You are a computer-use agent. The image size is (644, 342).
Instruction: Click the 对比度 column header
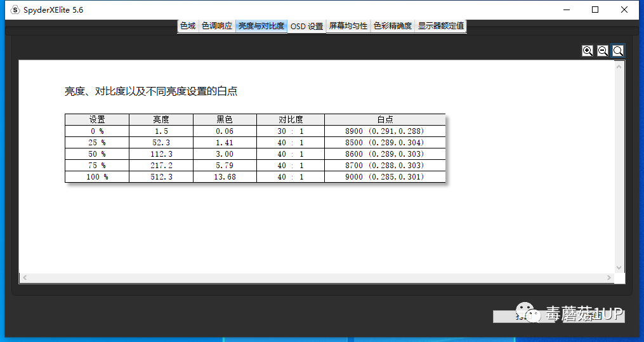[291, 119]
